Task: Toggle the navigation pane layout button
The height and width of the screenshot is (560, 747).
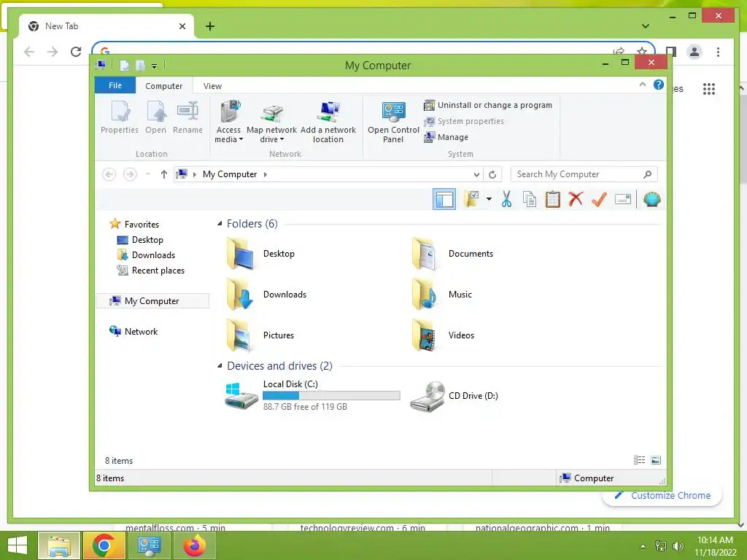Action: tap(444, 200)
